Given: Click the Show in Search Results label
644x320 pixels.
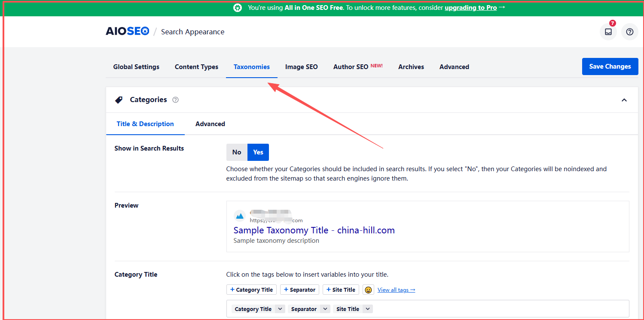Looking at the screenshot, I should (149, 148).
